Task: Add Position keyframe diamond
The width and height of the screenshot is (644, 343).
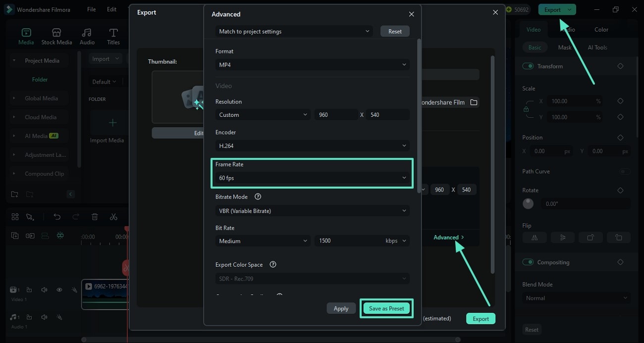Action: [x=620, y=138]
